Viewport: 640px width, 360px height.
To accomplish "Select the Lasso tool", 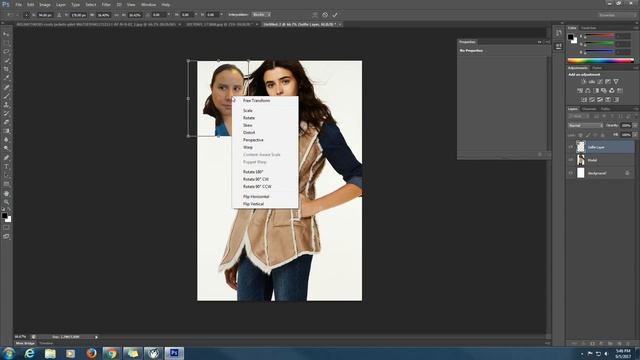I will (6, 52).
